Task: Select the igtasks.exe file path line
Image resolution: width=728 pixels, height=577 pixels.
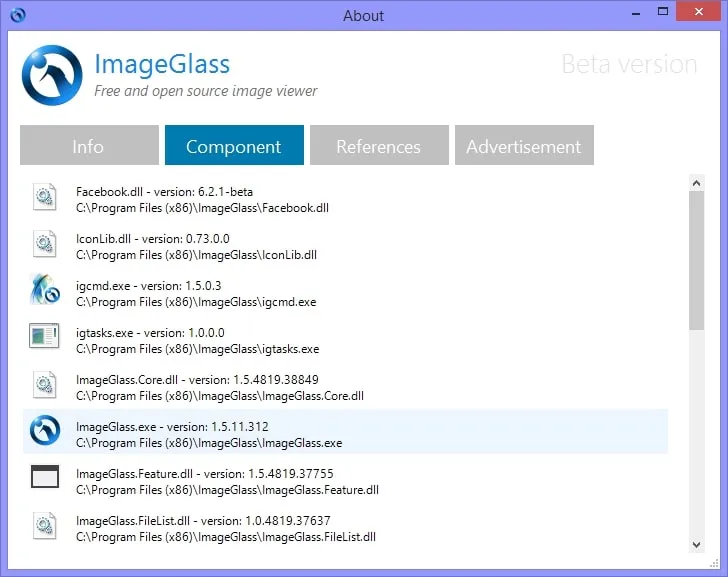Action: point(197,349)
